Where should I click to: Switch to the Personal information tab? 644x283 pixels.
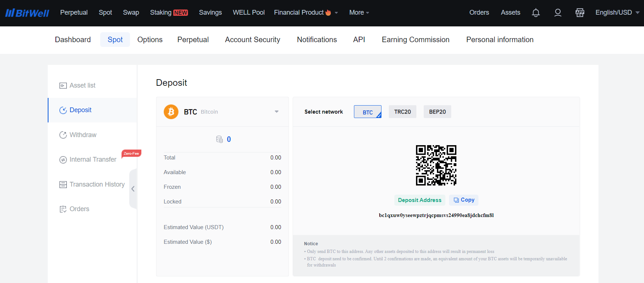[x=500, y=40]
